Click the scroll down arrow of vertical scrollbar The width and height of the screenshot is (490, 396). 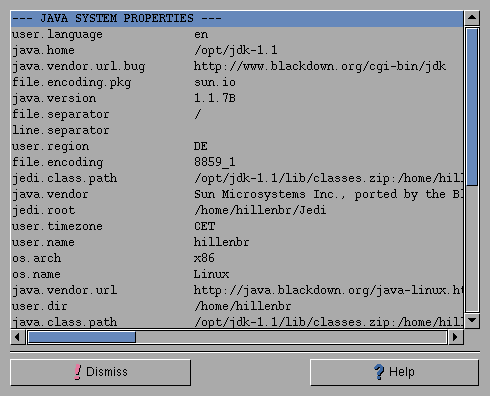click(x=472, y=320)
